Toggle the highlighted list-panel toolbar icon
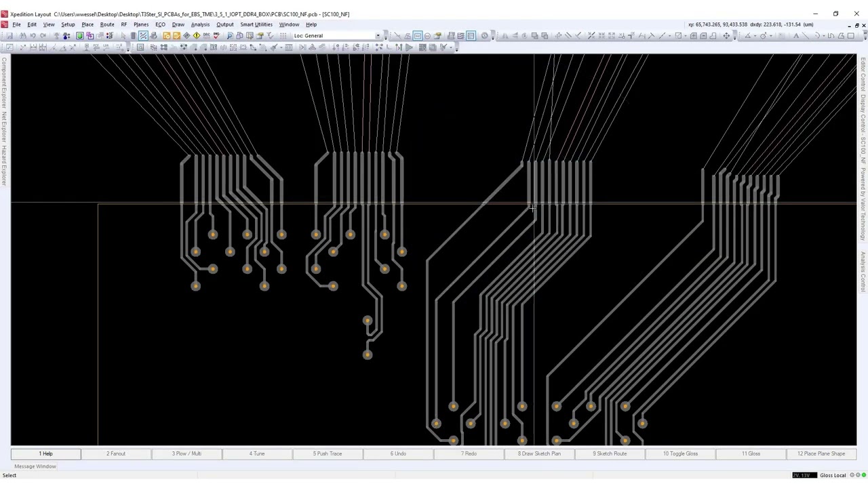The height and width of the screenshot is (488, 868). tap(471, 36)
